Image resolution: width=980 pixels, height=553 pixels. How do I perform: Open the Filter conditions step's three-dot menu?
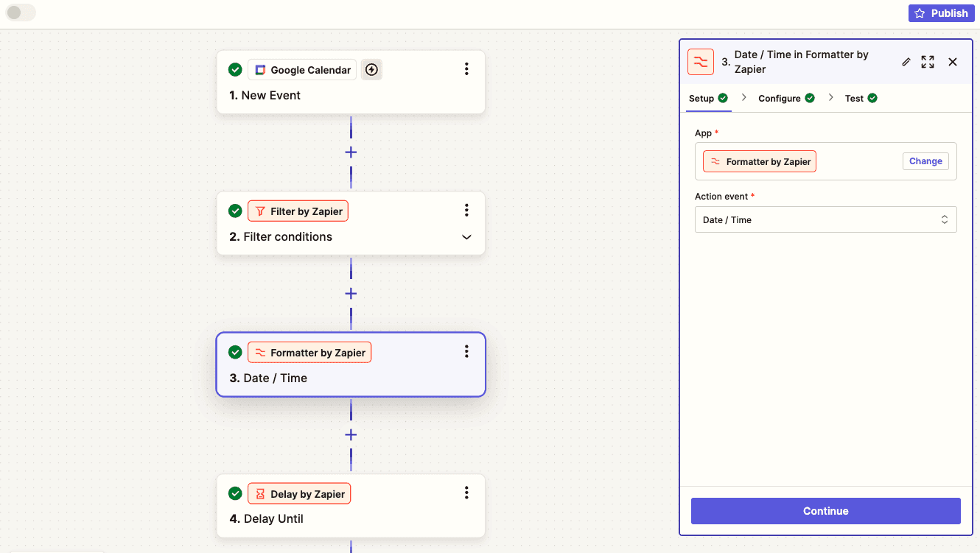tap(466, 211)
